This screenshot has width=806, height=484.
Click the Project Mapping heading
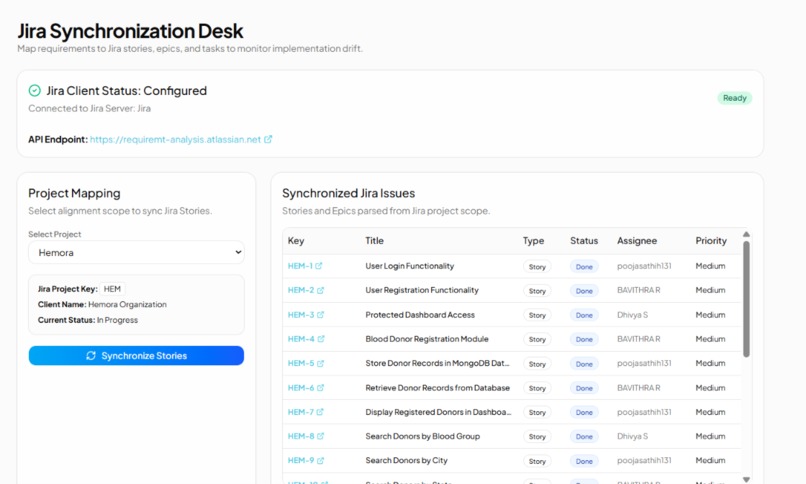74,193
